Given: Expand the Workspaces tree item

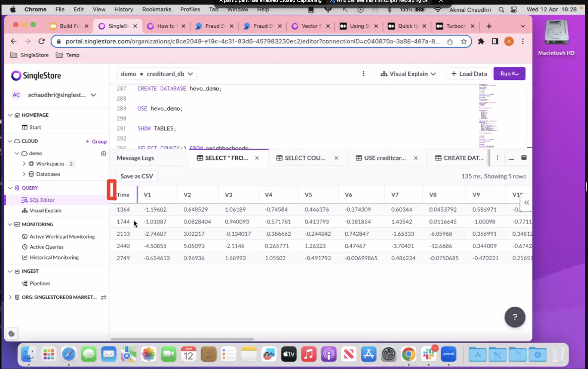Looking at the screenshot, I should pyautogui.click(x=24, y=164).
